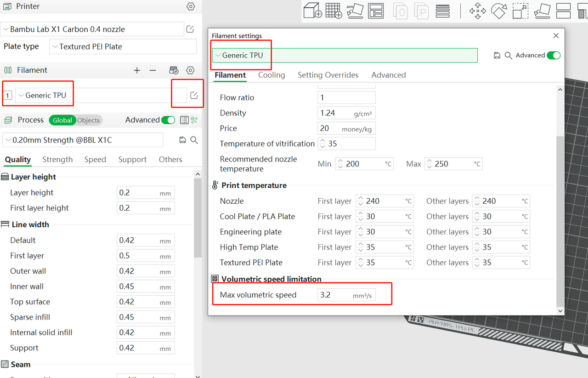Open Generic TPU preset dropdown in Filament settings
Image resolution: width=588 pixels, height=378 pixels.
tap(345, 55)
